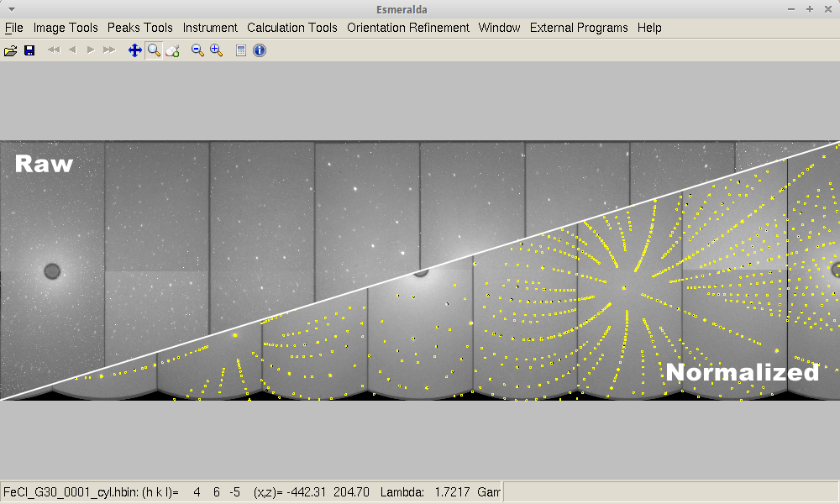Image resolution: width=840 pixels, height=504 pixels.
Task: Expand the Calculation Tools menu
Action: click(292, 28)
